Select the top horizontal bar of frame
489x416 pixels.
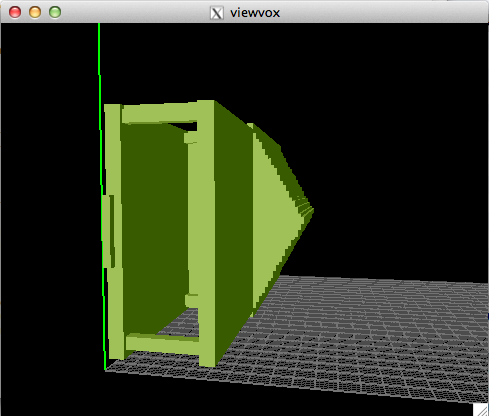coord(159,113)
